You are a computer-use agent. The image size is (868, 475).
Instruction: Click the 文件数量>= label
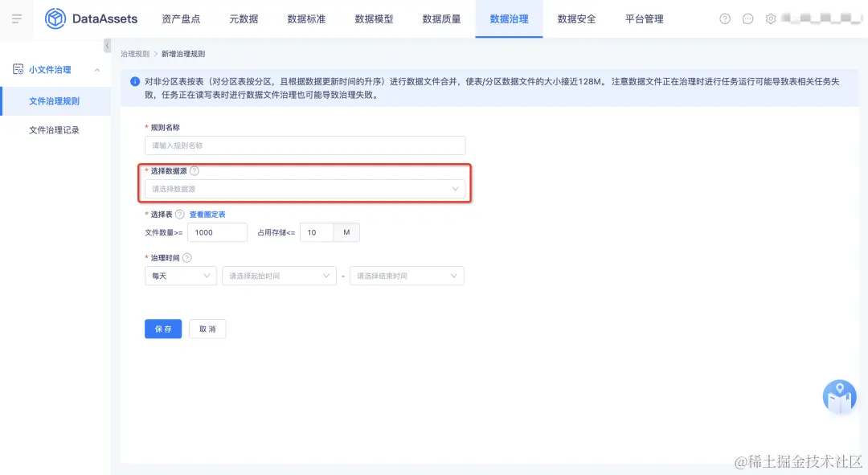[x=164, y=232]
